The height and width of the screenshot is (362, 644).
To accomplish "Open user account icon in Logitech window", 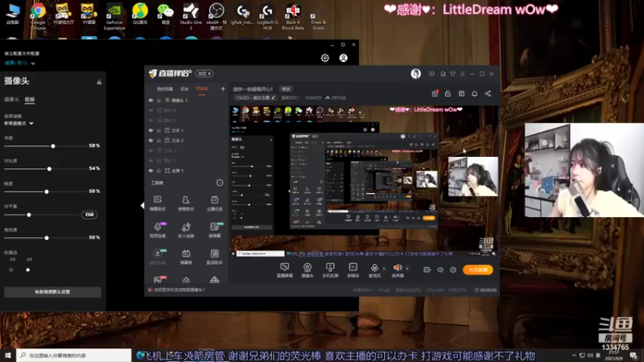I will coord(344,58).
